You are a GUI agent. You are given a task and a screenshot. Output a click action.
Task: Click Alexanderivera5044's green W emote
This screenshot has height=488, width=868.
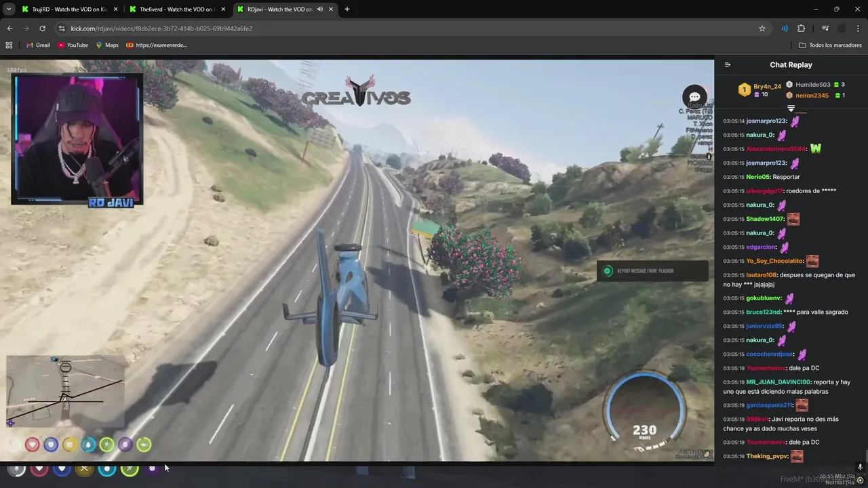[x=815, y=148]
